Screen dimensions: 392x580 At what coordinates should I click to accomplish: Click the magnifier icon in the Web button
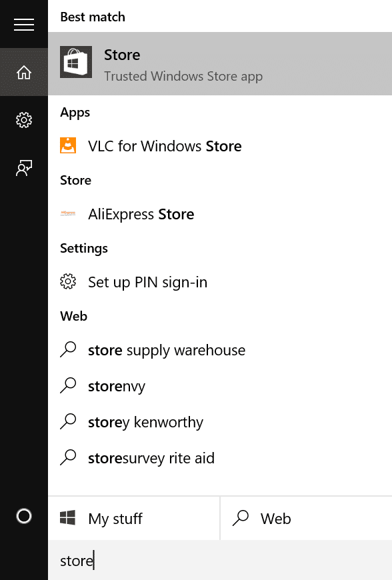pyautogui.click(x=241, y=518)
